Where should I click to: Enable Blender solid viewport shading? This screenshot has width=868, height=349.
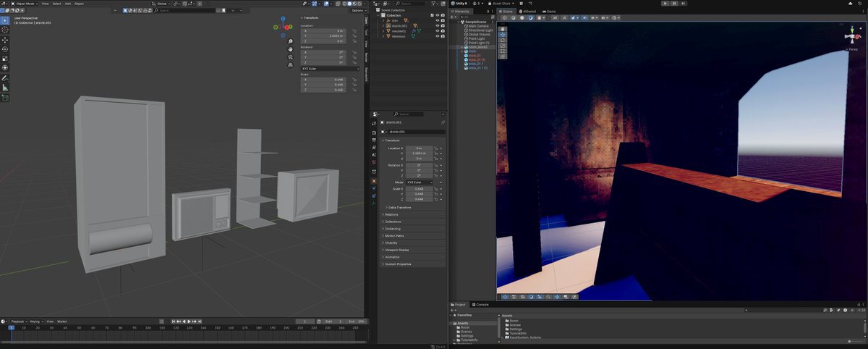click(x=349, y=4)
